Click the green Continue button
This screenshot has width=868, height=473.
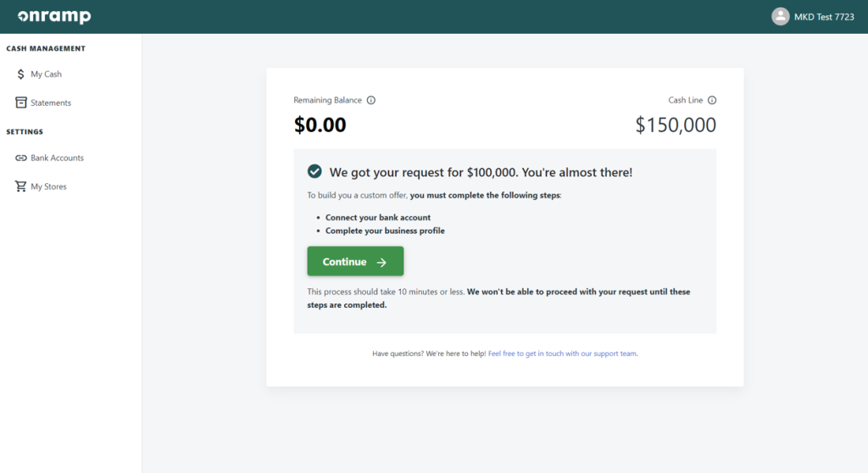[355, 261]
